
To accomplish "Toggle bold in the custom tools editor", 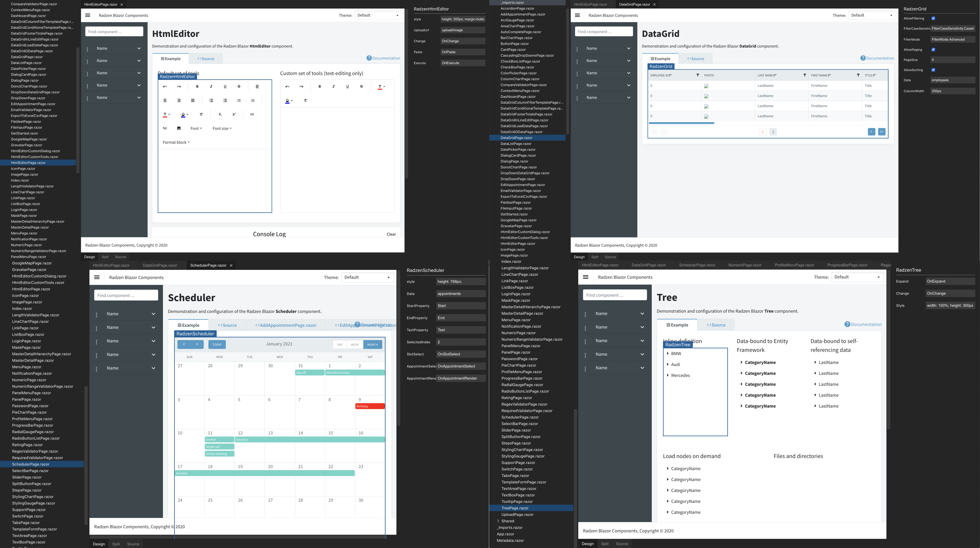I will pos(320,87).
